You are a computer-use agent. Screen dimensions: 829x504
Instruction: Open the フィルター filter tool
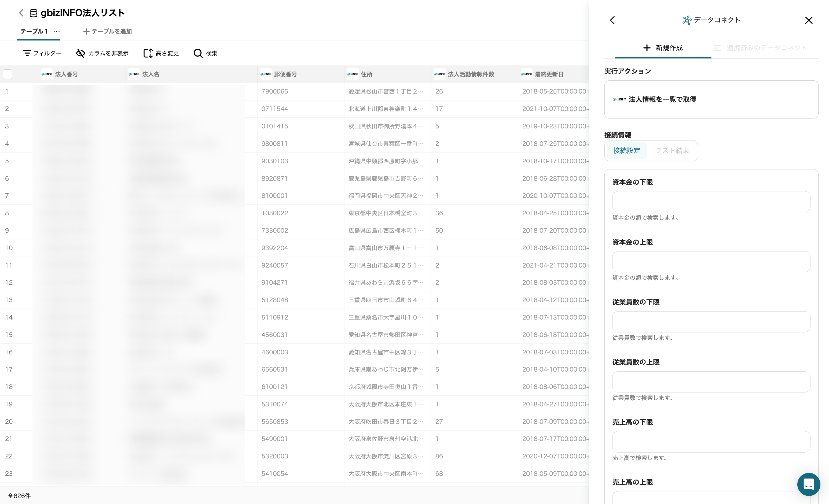(42, 53)
